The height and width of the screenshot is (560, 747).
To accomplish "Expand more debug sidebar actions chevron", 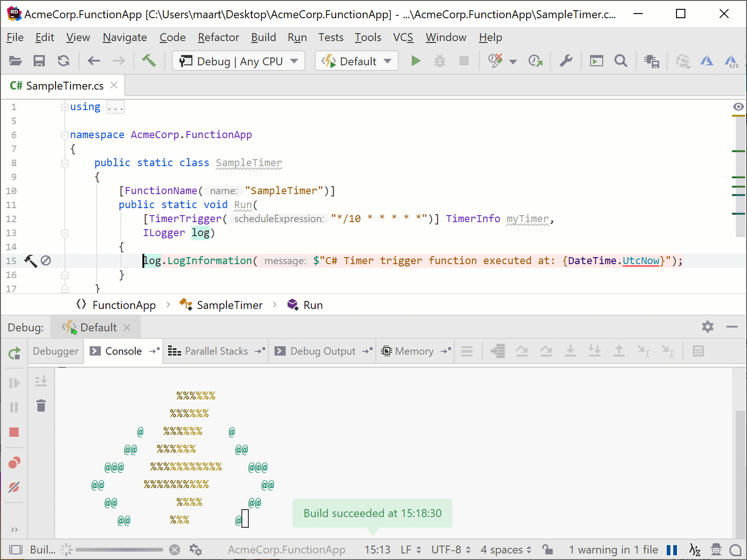I will (x=14, y=529).
